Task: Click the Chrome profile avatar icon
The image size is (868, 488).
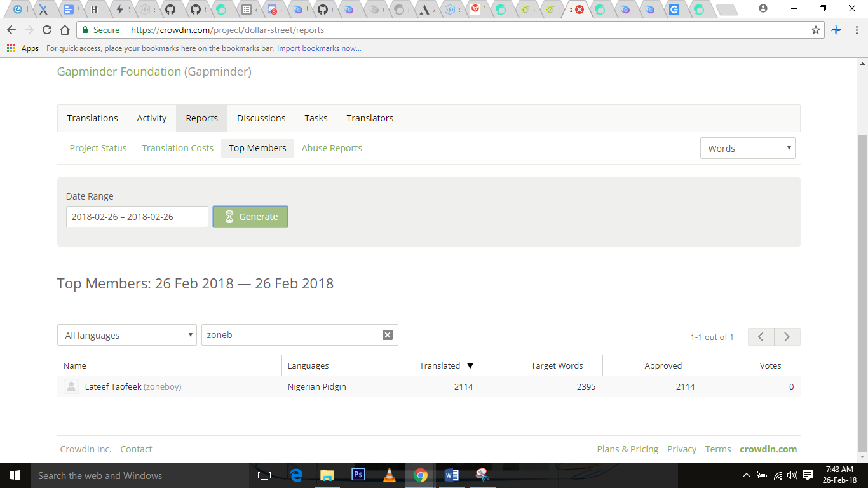Action: [x=763, y=9]
